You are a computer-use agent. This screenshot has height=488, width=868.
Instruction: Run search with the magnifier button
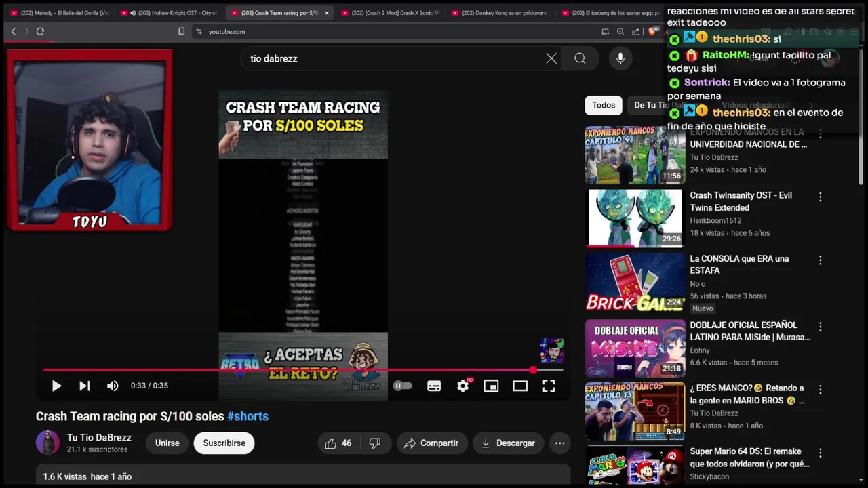(x=580, y=58)
